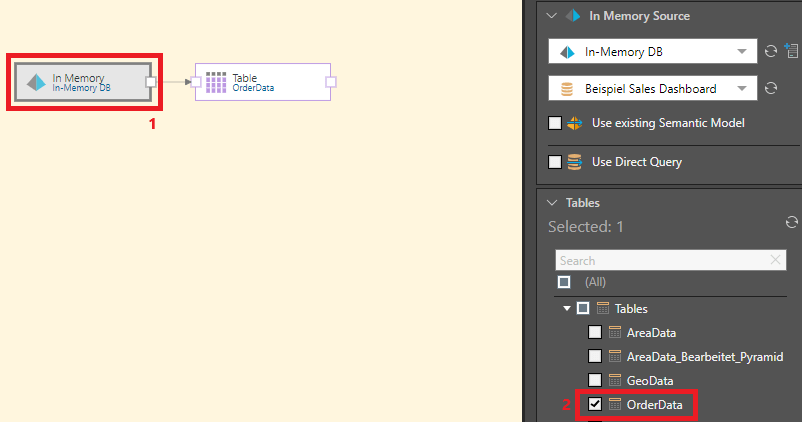Clear the table search with X icon
802x422 pixels.
click(777, 260)
